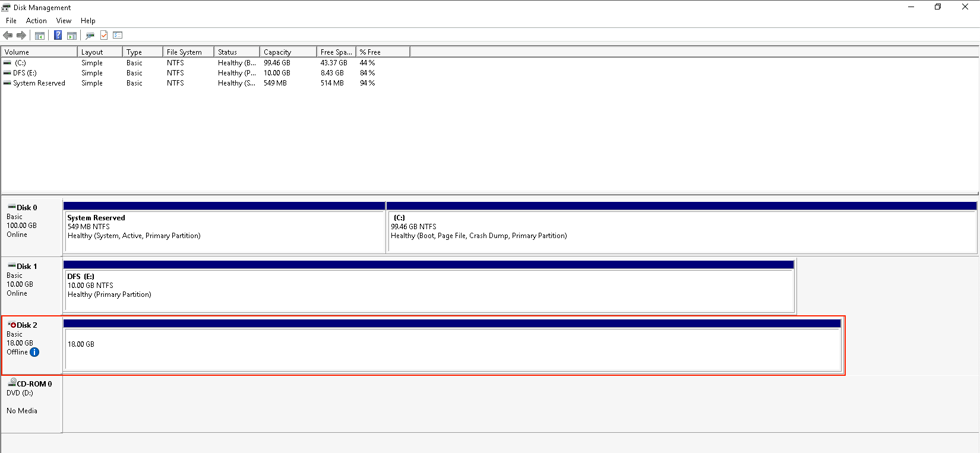Open the Action menu

[36, 21]
